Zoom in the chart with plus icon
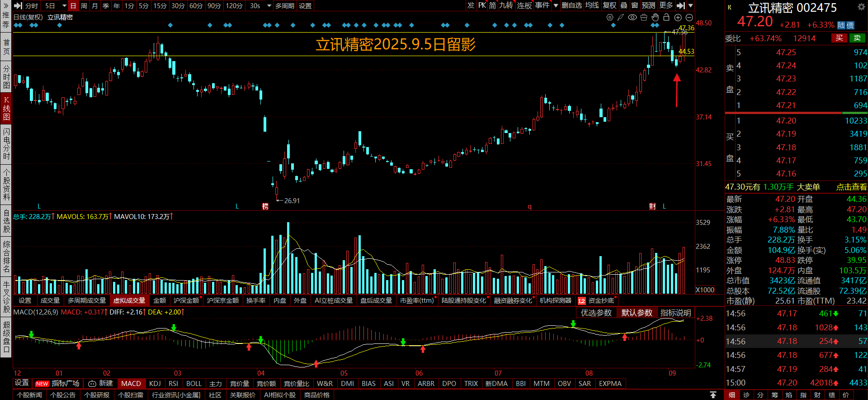This screenshot has height=400, width=868. coord(678,17)
